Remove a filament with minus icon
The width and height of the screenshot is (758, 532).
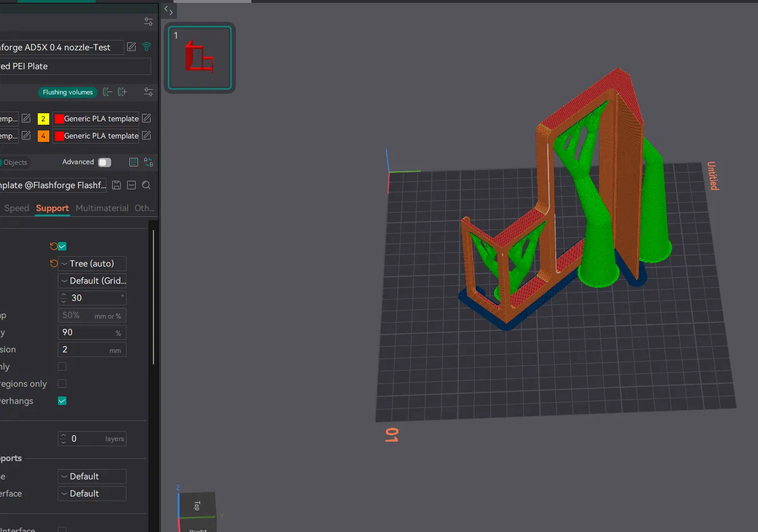107,92
